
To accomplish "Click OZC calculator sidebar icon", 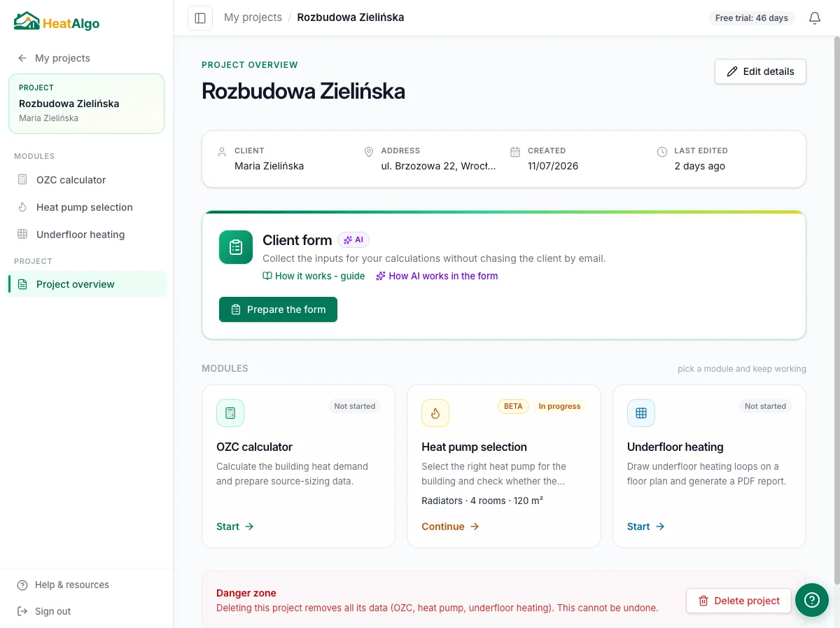I will coord(22,180).
